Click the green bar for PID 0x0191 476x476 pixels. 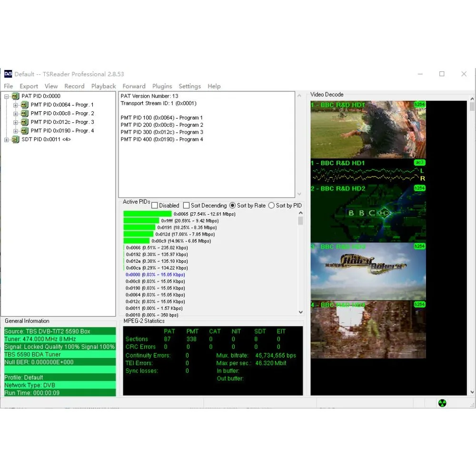pos(139,228)
